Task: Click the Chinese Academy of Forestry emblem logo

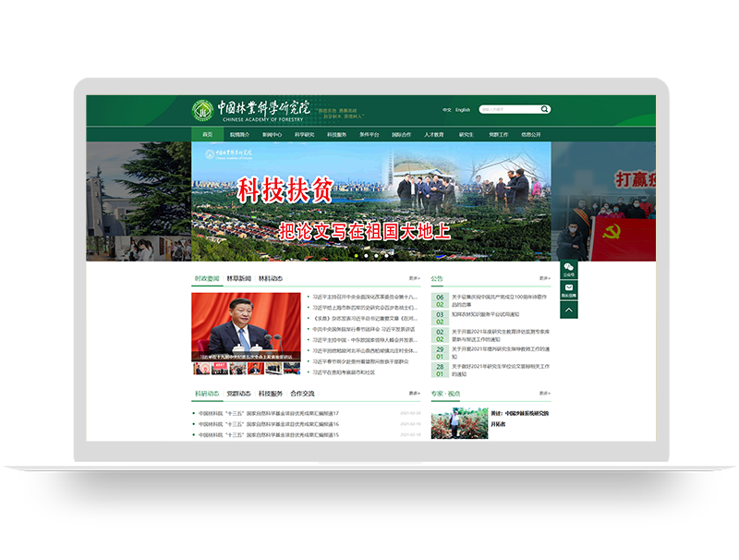Action: (203, 109)
